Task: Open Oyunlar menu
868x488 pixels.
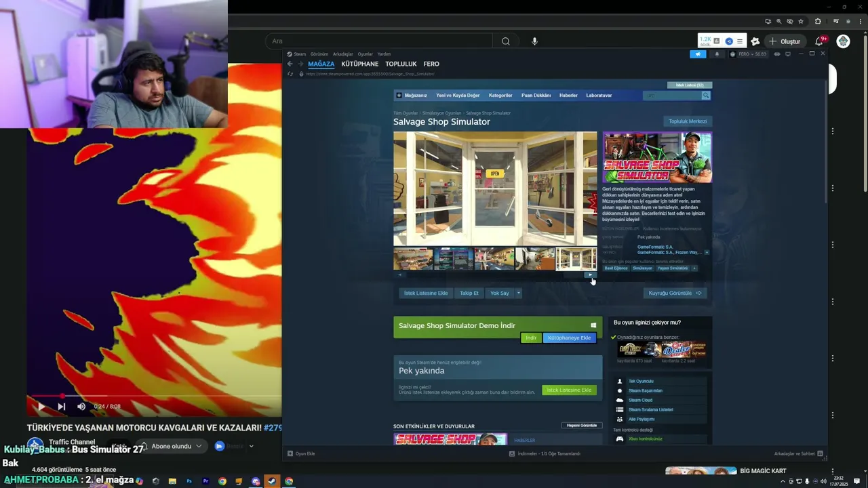Action: pos(366,54)
